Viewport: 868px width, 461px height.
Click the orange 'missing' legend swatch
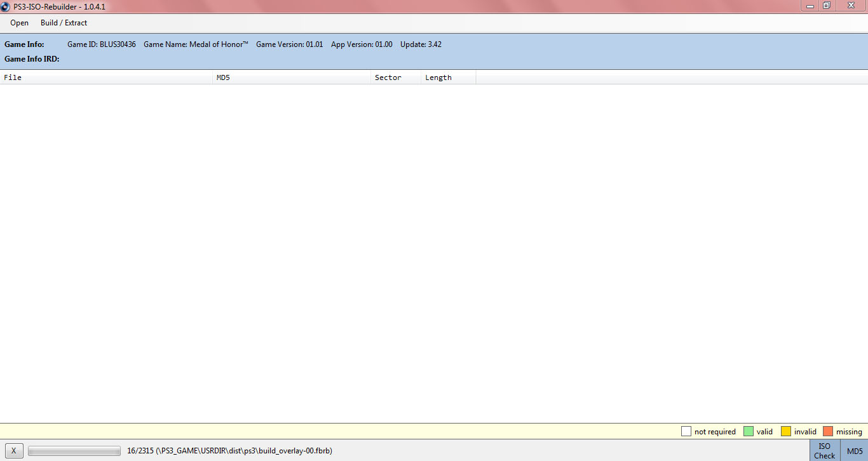[827, 431]
